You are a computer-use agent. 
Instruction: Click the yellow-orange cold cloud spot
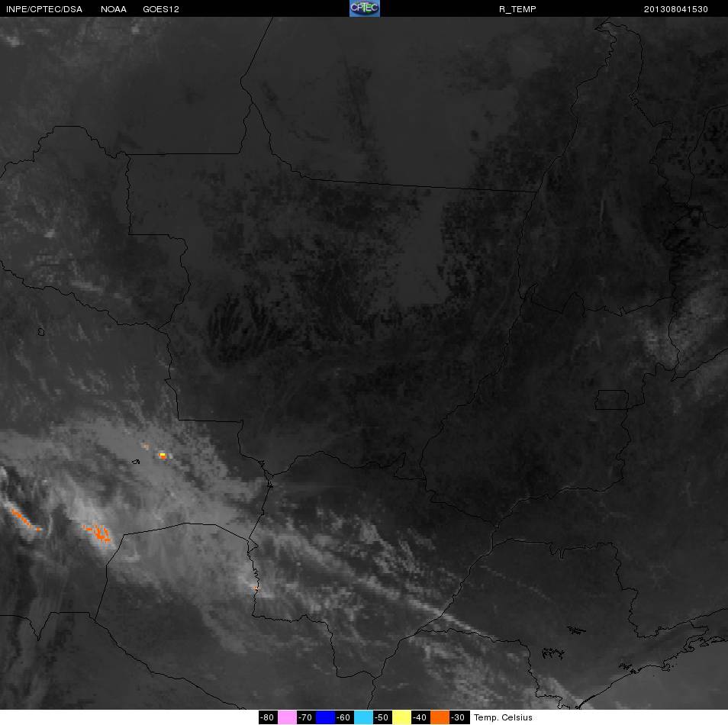pyautogui.click(x=163, y=456)
